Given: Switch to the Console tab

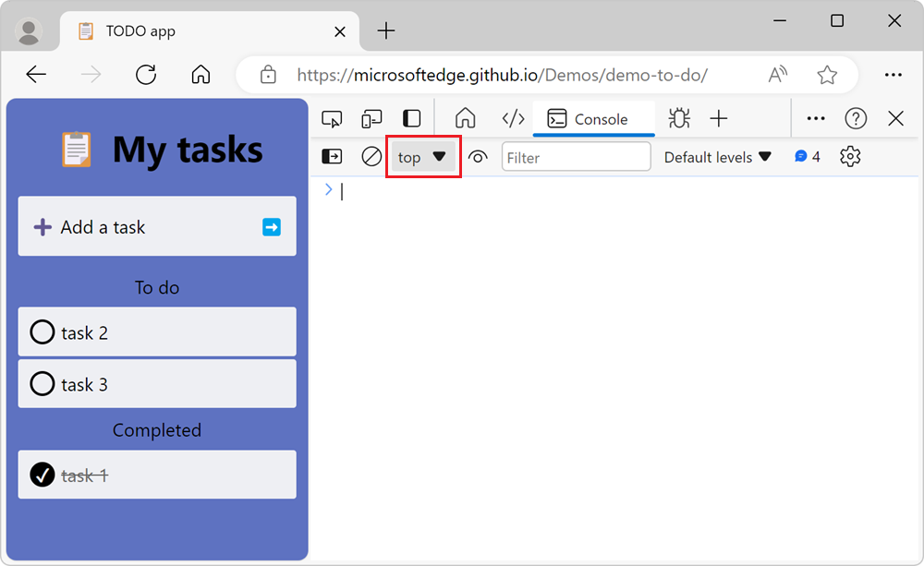Looking at the screenshot, I should [x=594, y=118].
